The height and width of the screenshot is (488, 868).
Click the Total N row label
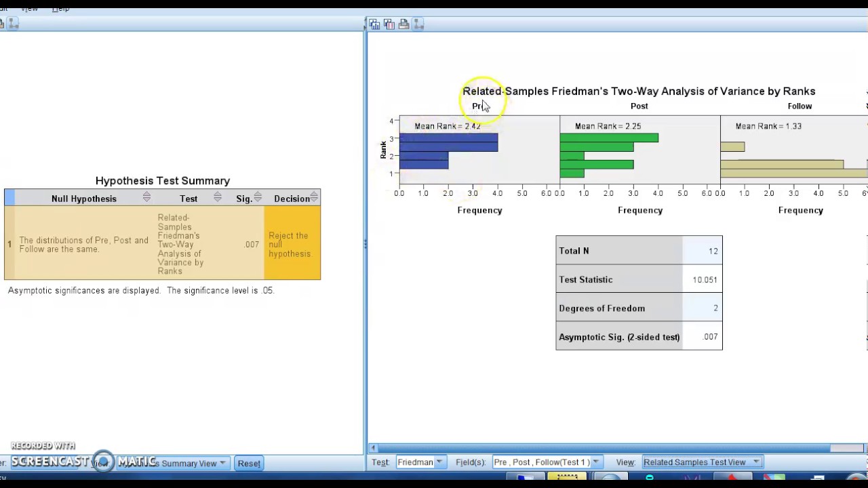574,251
